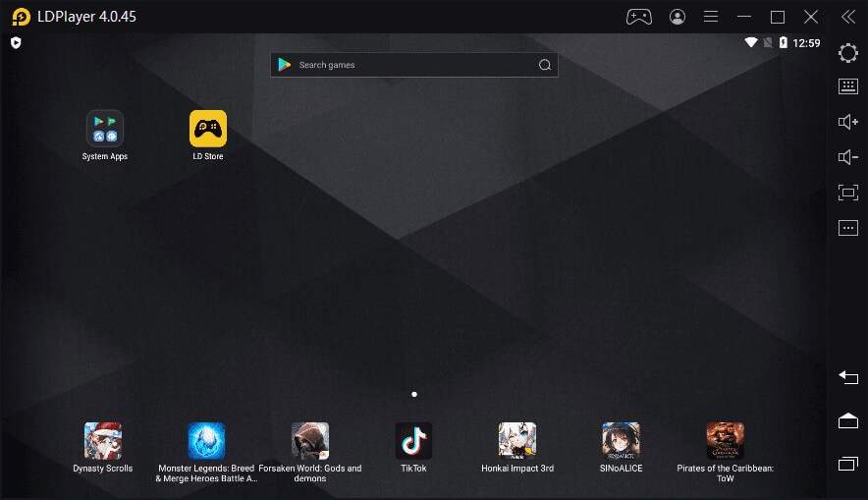868x500 pixels.
Task: Click the Google Play logo in search bar
Action: coord(285,65)
